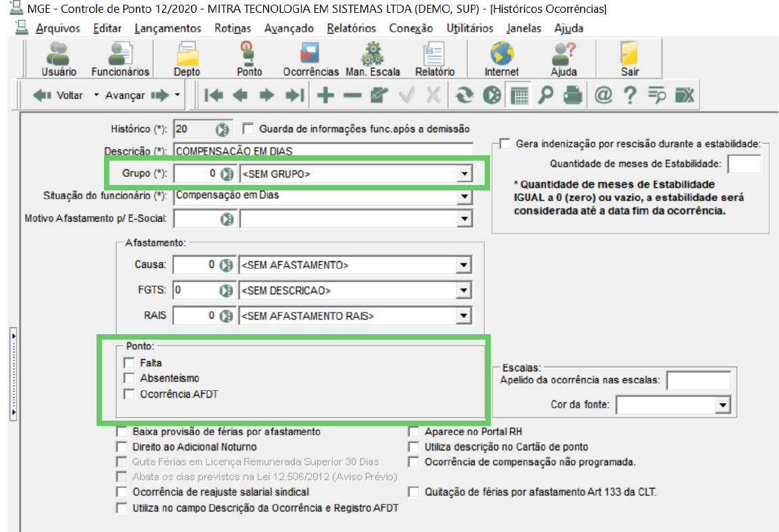
Task: Click the Voltar back button
Action: (x=58, y=95)
